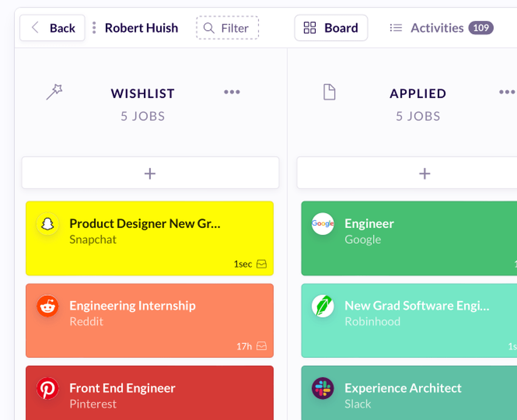Go Back to the previous page

(x=52, y=27)
